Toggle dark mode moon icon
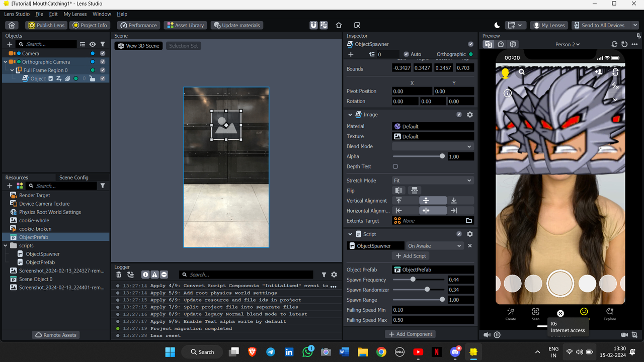The image size is (644, 362). (497, 25)
